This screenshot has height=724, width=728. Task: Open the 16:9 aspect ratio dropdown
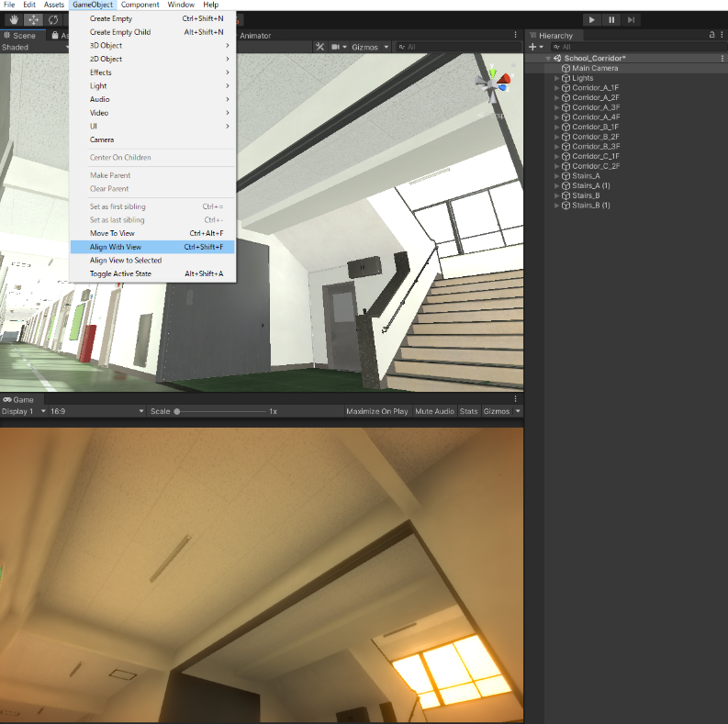point(97,411)
